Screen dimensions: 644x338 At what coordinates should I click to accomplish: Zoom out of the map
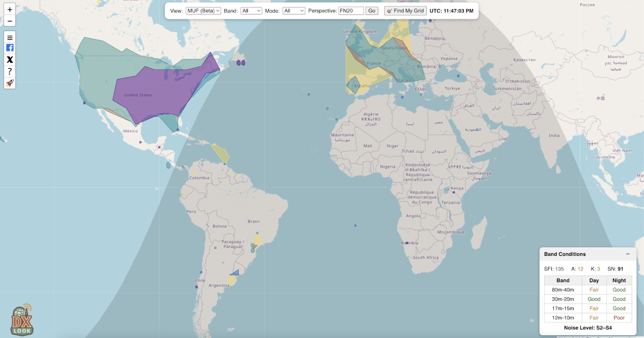tap(10, 21)
